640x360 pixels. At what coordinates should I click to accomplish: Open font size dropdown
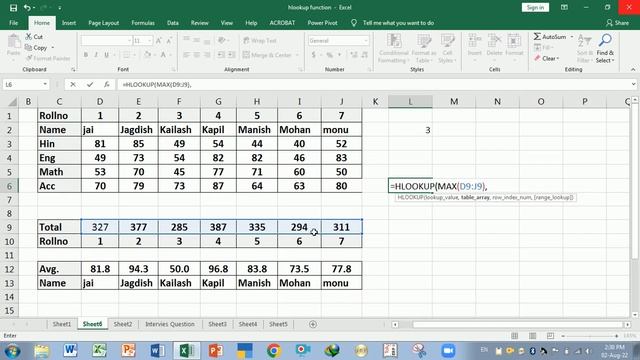tap(150, 40)
